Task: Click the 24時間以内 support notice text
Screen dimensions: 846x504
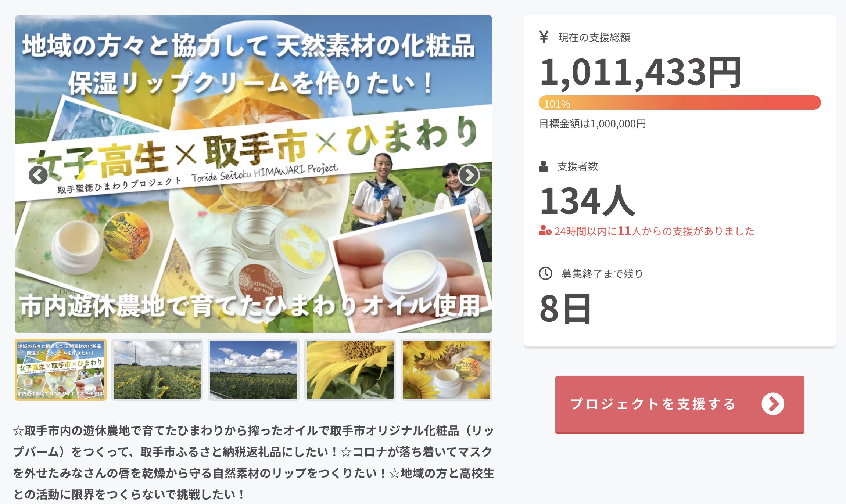Action: click(654, 231)
